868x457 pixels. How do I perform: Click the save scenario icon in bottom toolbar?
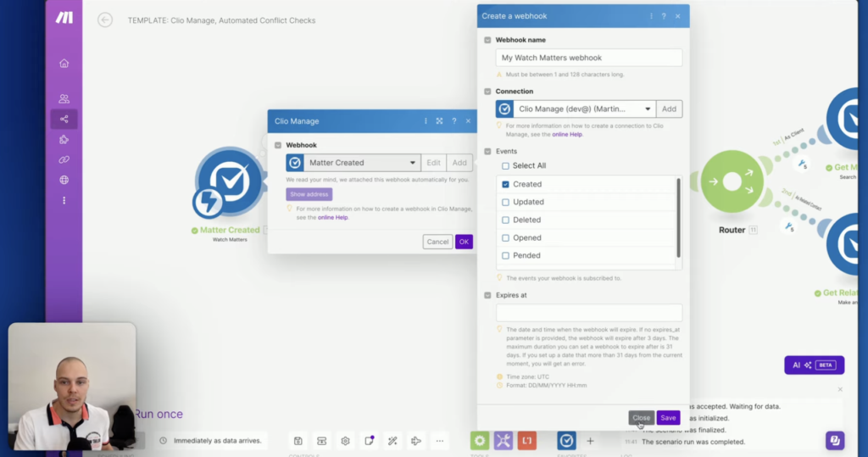[298, 441]
